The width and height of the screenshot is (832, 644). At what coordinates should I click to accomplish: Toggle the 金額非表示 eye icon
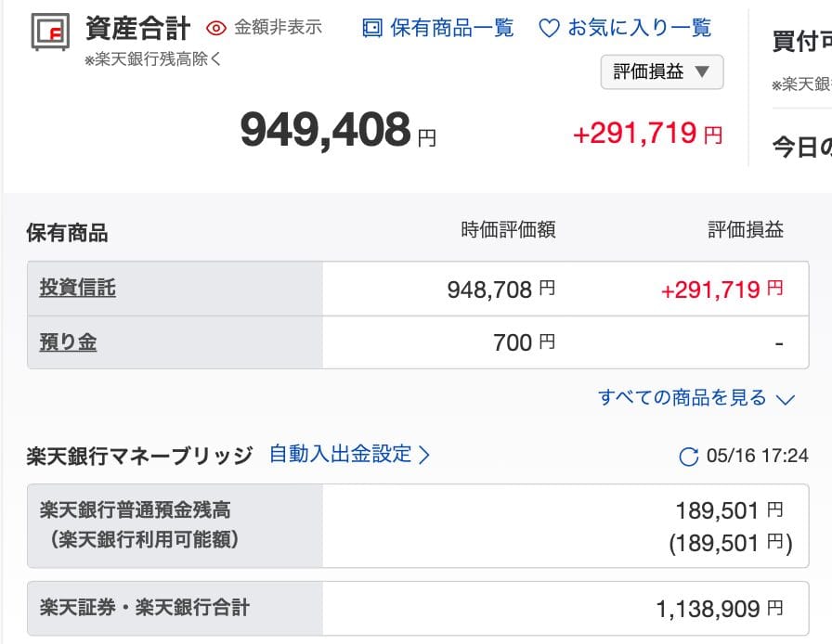[x=216, y=28]
